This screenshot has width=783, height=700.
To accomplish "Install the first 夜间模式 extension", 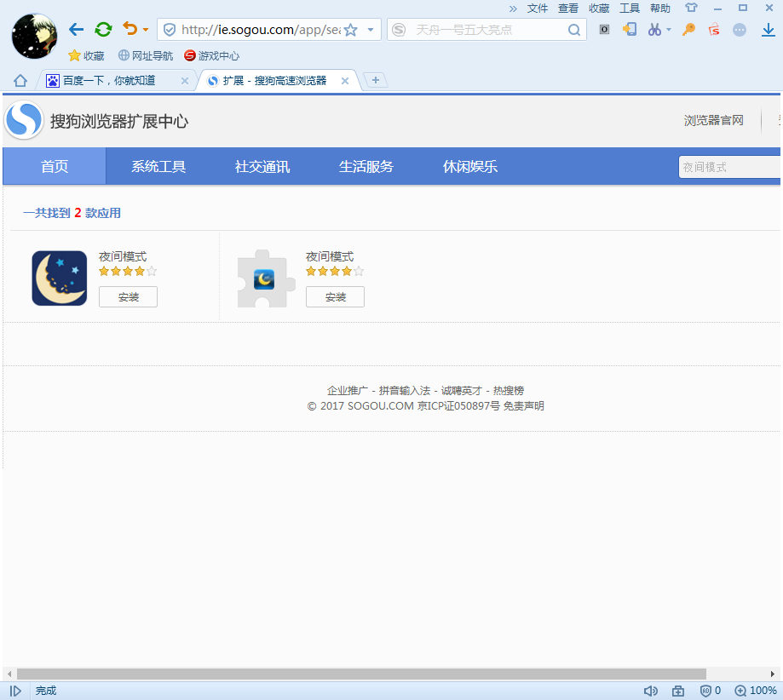I will [129, 296].
